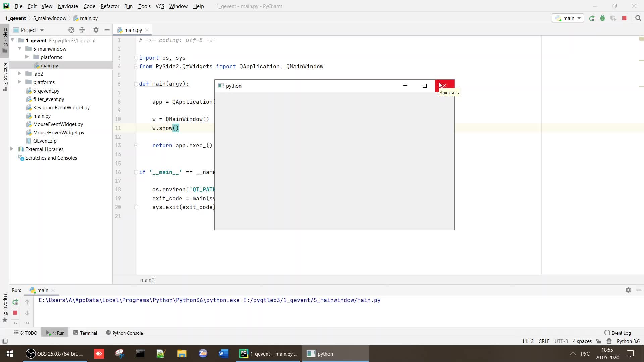Maximize the python window
The width and height of the screenshot is (644, 362).
click(424, 86)
